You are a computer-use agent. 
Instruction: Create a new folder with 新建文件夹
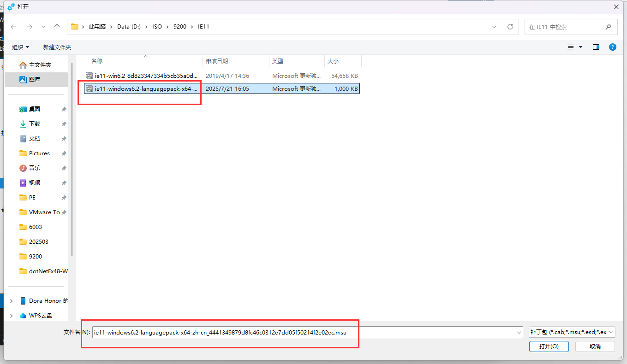[57, 47]
